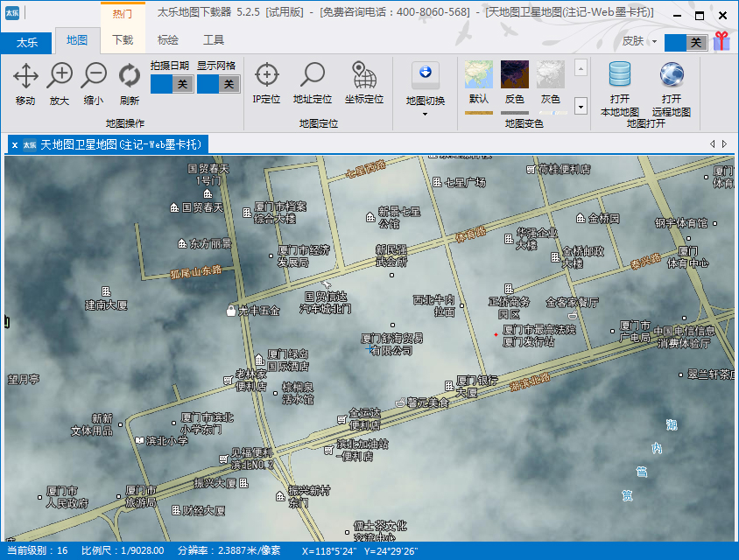
Task: Open the 太乐 application menu
Action: pyautogui.click(x=26, y=42)
